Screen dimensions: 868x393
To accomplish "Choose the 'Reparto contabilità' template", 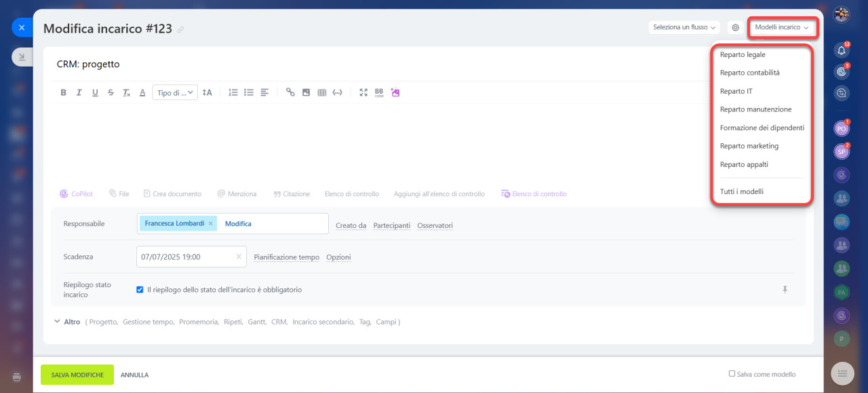I will [x=749, y=73].
